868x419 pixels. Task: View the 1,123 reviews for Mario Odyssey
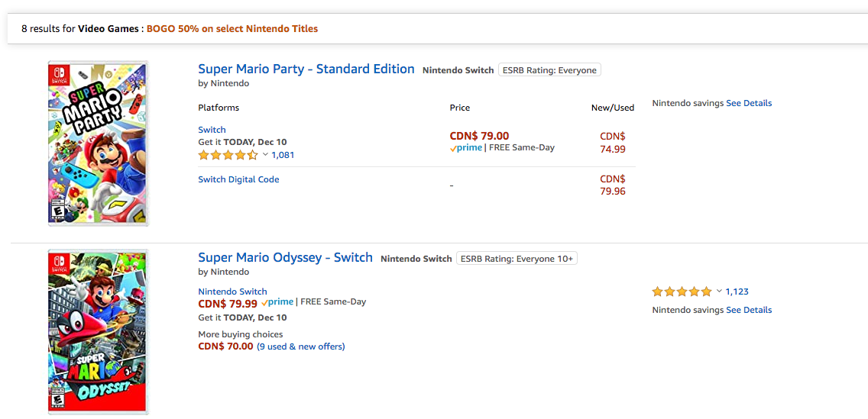coord(737,292)
